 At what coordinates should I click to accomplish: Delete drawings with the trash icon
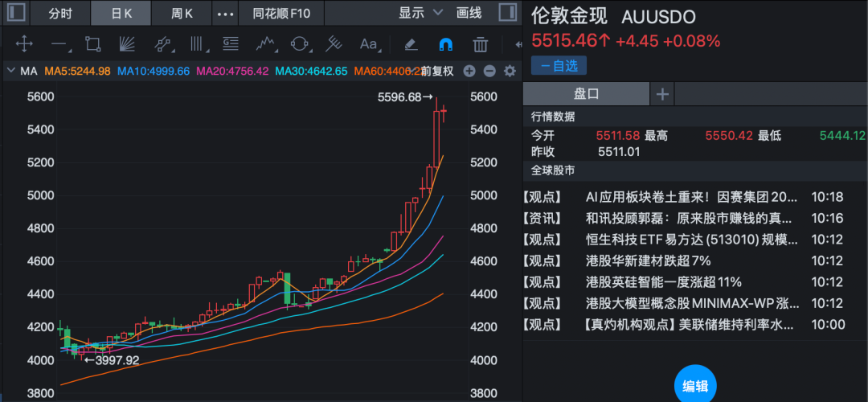tap(481, 44)
